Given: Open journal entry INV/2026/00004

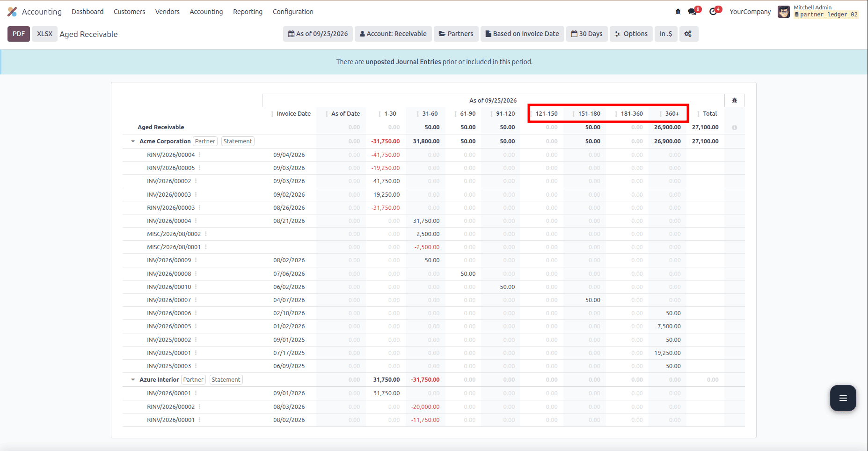Looking at the screenshot, I should coord(169,221).
